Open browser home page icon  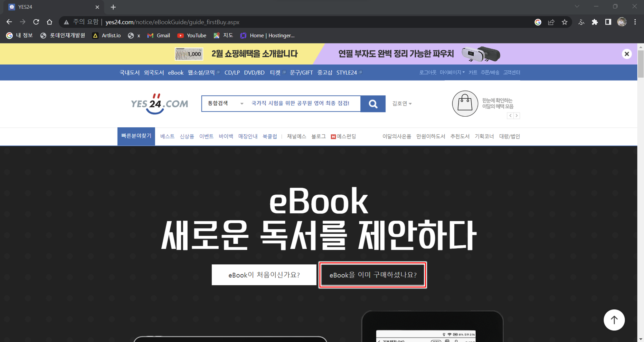coord(49,22)
